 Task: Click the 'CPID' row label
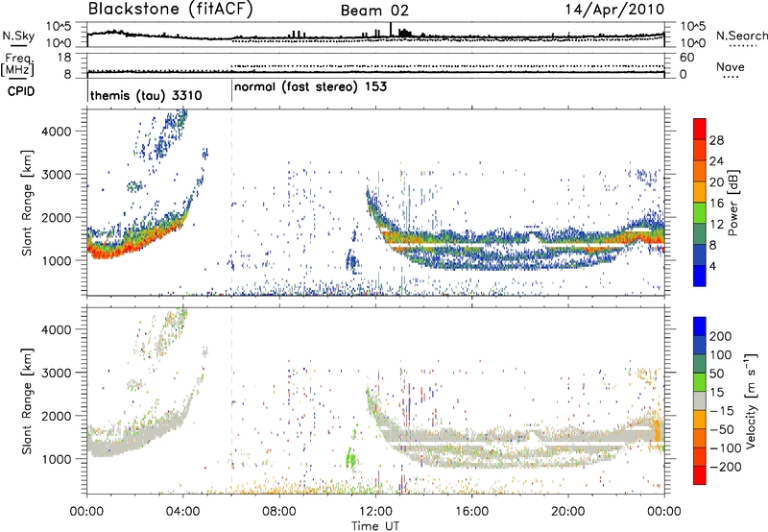[21, 91]
